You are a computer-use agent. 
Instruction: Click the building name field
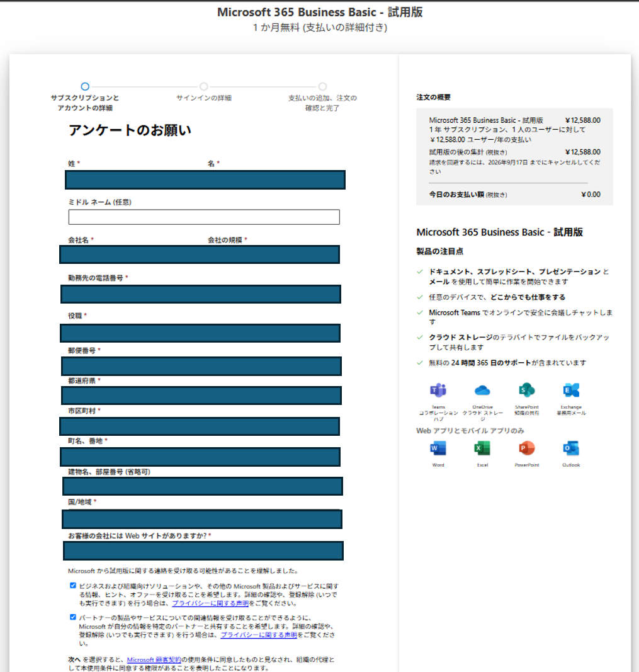[x=203, y=486]
